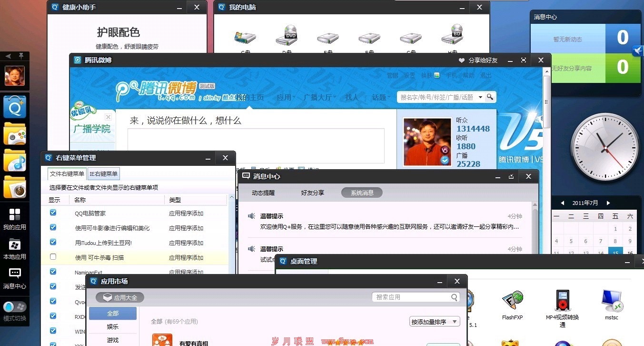
Task: Click the 听众 count 1314448
Action: [x=473, y=129]
